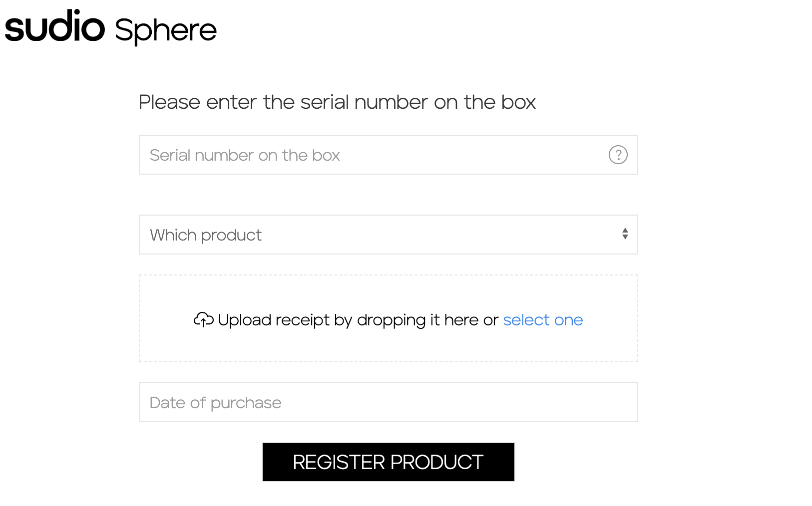Screen dimensions: 812x506
Task: Click the Please enter the serial number heading
Action: click(337, 102)
